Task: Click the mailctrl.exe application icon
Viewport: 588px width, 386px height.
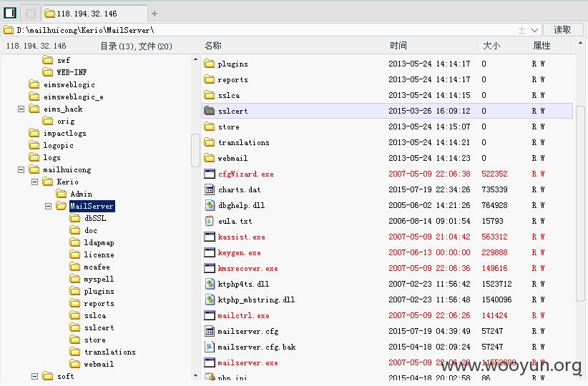Action: tap(210, 315)
